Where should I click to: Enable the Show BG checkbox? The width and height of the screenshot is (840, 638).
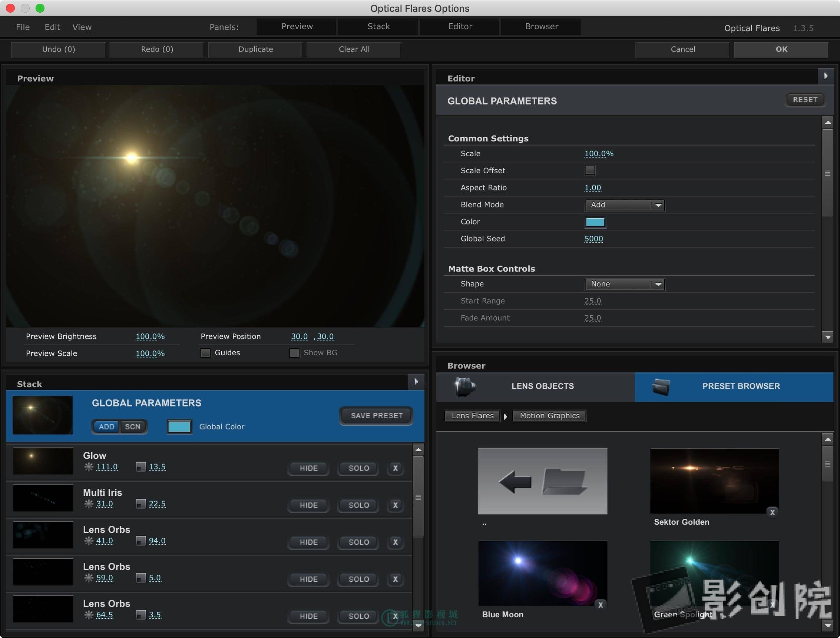[x=294, y=353]
